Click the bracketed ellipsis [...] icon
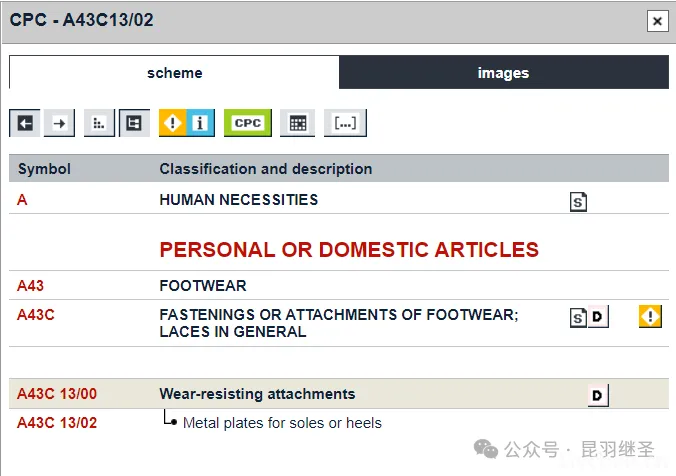Screen dimensions: 676x476 [x=345, y=123]
